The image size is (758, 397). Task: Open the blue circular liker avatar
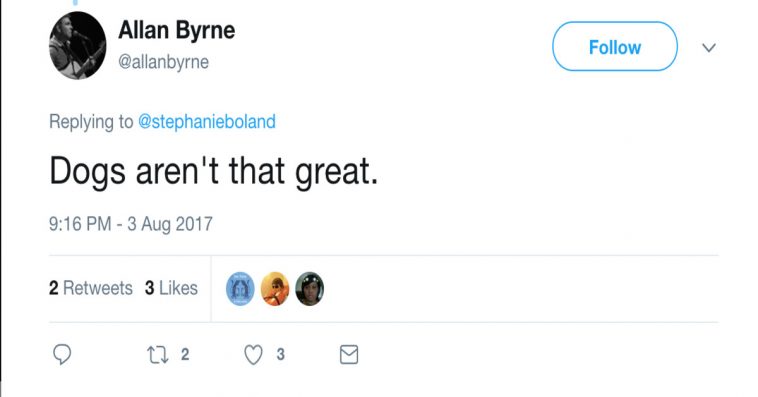pyautogui.click(x=240, y=289)
